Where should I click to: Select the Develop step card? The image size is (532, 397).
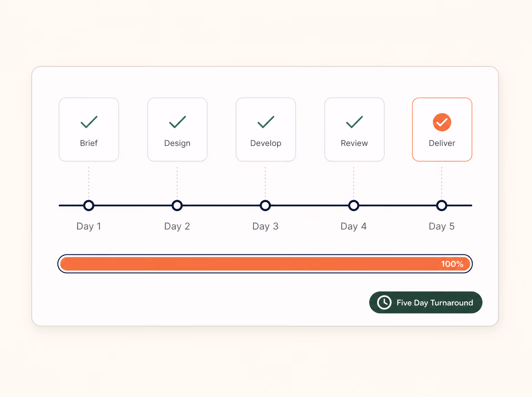tap(266, 130)
